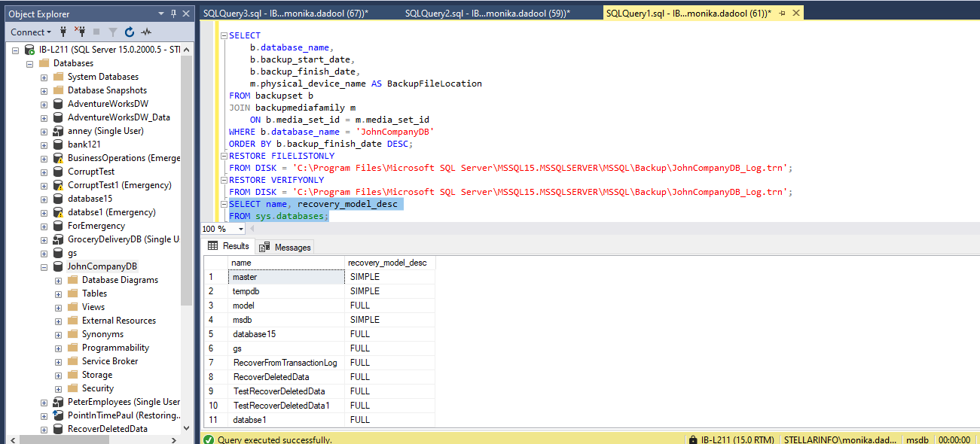Open the Object Explorer filter icon
Viewport: 980px width, 444px height.
point(113,32)
